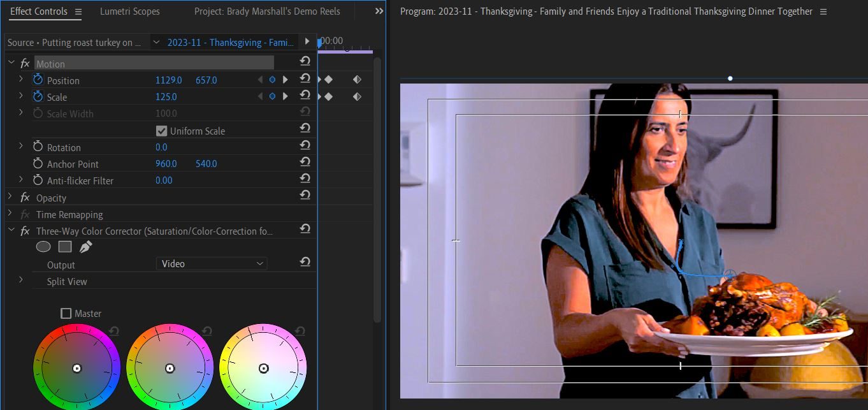Click the Position X value 1129.0
The height and width of the screenshot is (410, 868).
(169, 80)
